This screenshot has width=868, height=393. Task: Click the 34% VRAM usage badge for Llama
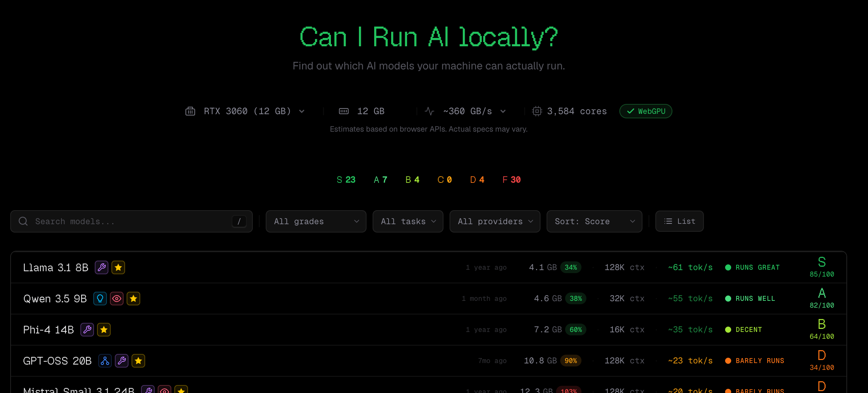point(571,267)
